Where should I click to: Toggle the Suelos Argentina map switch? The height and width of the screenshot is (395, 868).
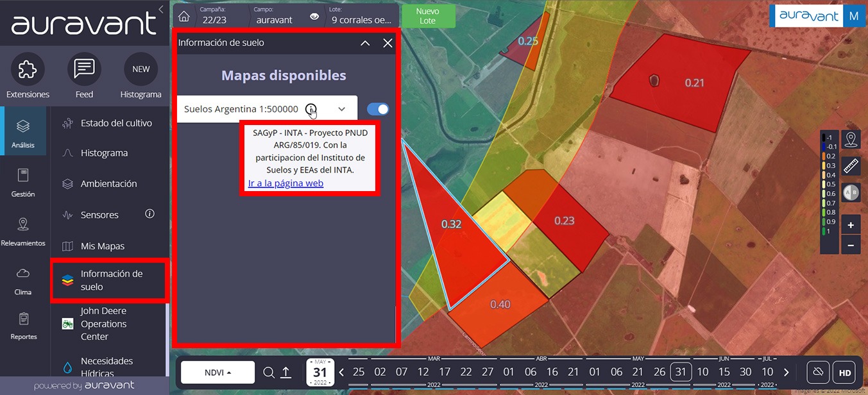coord(378,109)
